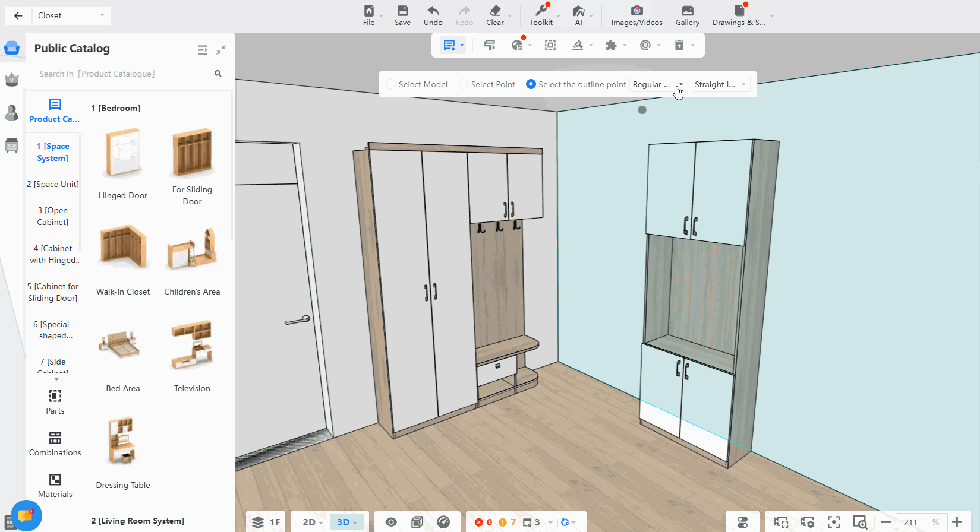
Task: Click the dashed frame group tool
Action: click(x=550, y=45)
